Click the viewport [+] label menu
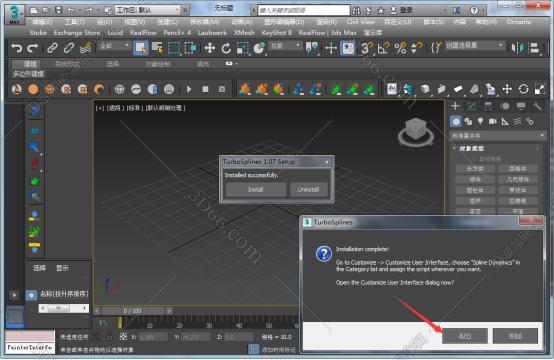 pos(100,108)
